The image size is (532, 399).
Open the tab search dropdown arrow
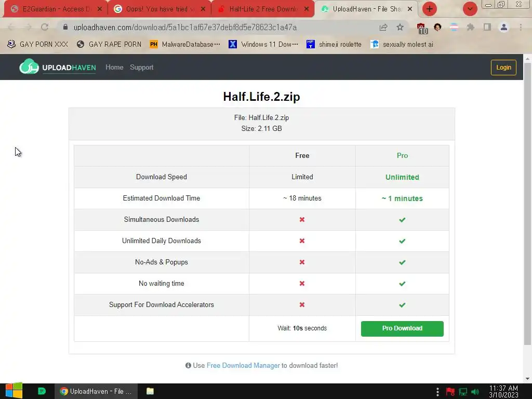pyautogui.click(x=470, y=9)
